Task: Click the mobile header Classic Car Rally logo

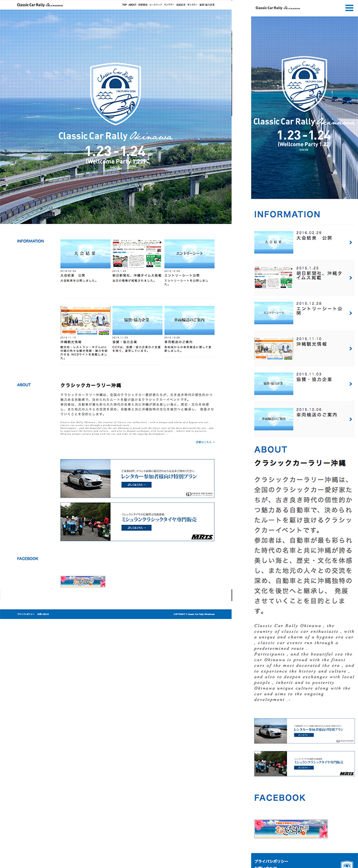Action: [x=277, y=8]
